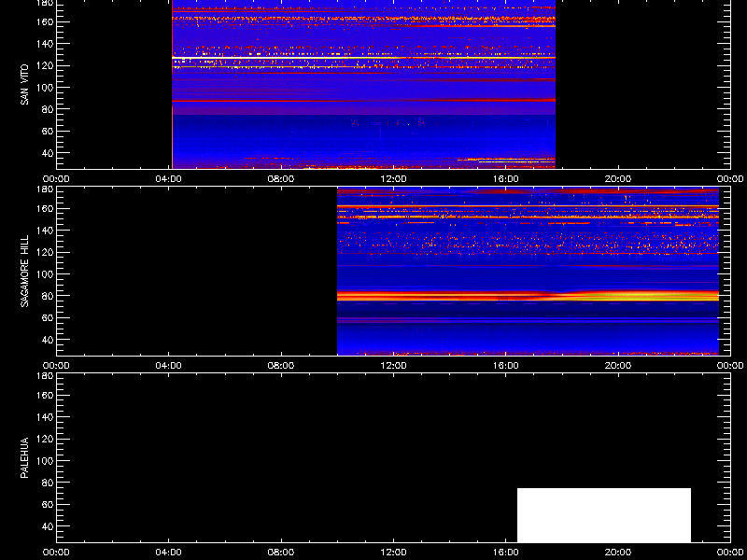The image size is (747, 560).
Task: Select the 160 tick label on San Vito plot
Action: pos(46,21)
